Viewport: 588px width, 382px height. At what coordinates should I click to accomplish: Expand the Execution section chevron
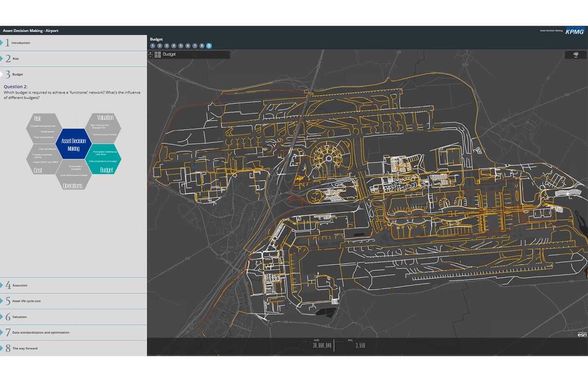pos(2,285)
